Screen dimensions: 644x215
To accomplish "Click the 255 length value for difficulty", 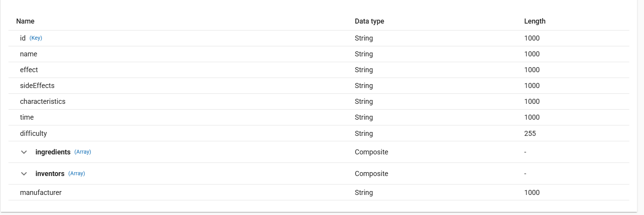I will point(530,134).
